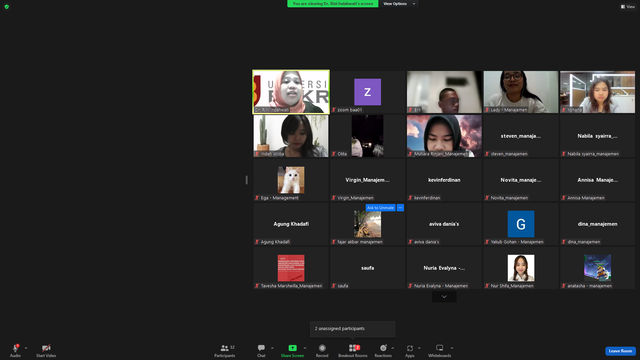Open the Apps icon

[410, 348]
